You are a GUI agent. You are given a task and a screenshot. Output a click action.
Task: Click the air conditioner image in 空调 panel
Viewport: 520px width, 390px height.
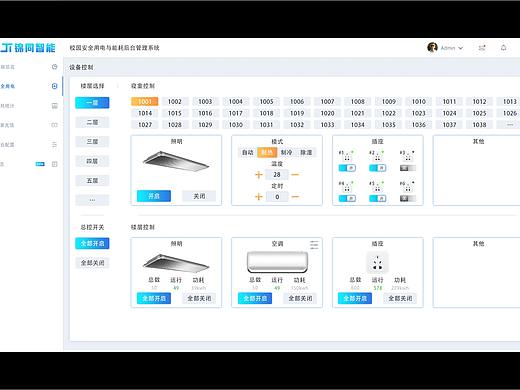pyautogui.click(x=277, y=262)
